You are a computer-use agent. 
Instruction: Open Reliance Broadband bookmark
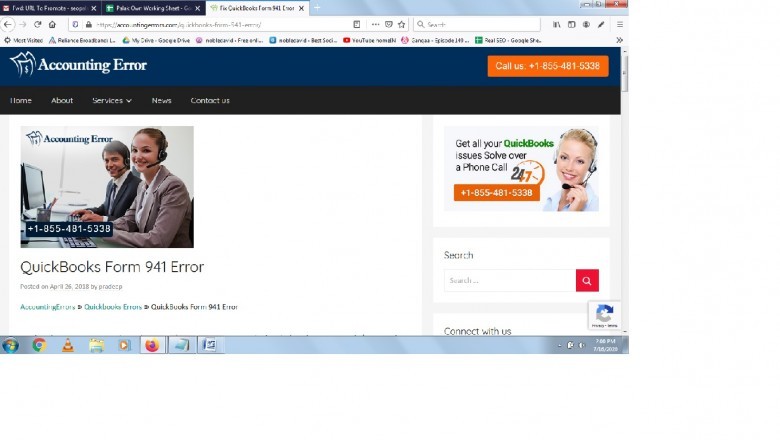click(x=82, y=40)
